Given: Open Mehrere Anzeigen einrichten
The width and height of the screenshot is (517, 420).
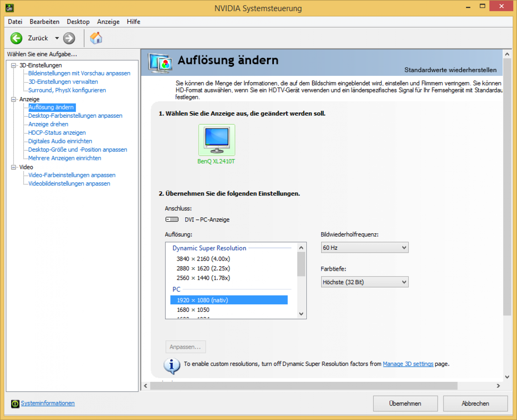Looking at the screenshot, I should (64, 158).
